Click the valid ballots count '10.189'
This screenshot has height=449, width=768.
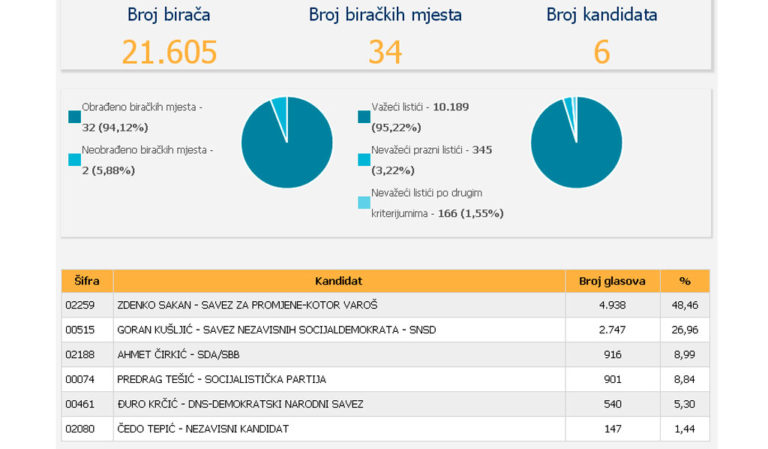point(451,107)
